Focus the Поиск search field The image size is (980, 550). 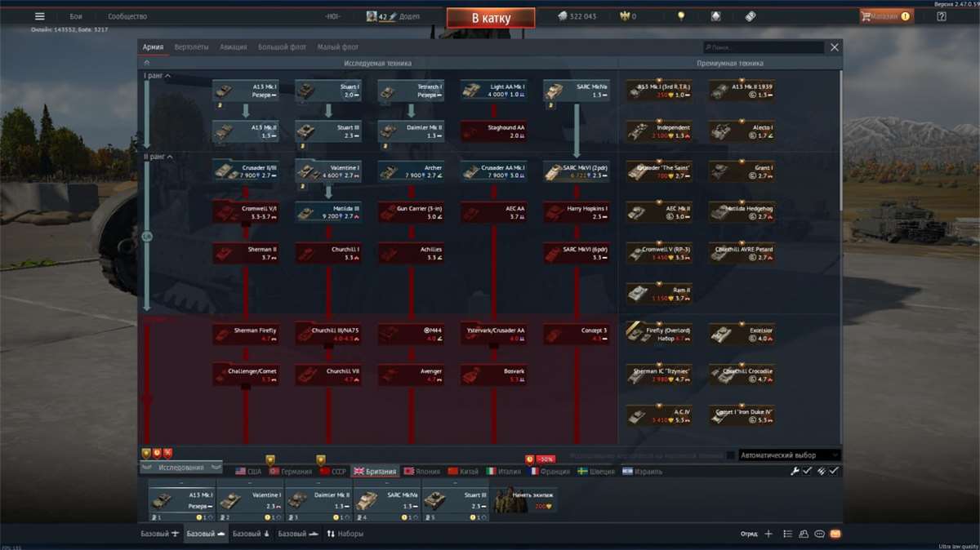coord(764,48)
